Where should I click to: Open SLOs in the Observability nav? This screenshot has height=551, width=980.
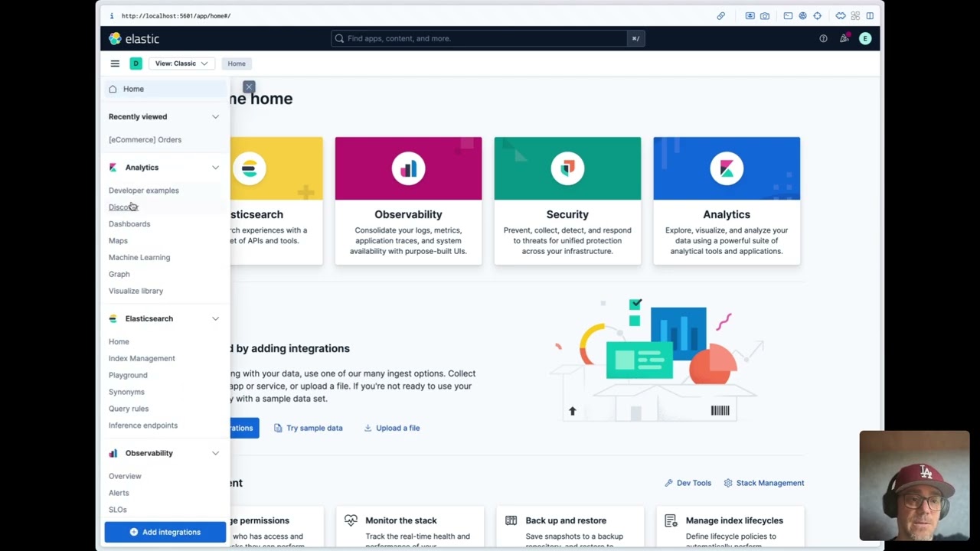(x=117, y=510)
